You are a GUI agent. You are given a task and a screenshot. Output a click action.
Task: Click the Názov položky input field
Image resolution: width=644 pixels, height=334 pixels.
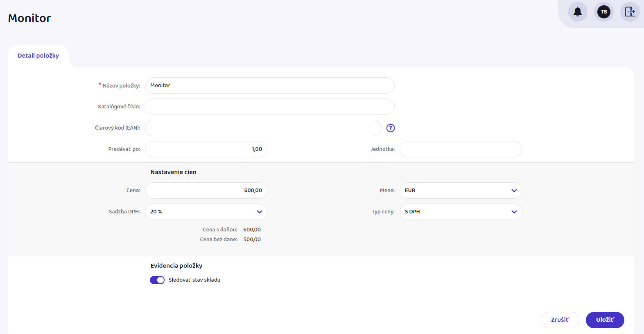[269, 85]
